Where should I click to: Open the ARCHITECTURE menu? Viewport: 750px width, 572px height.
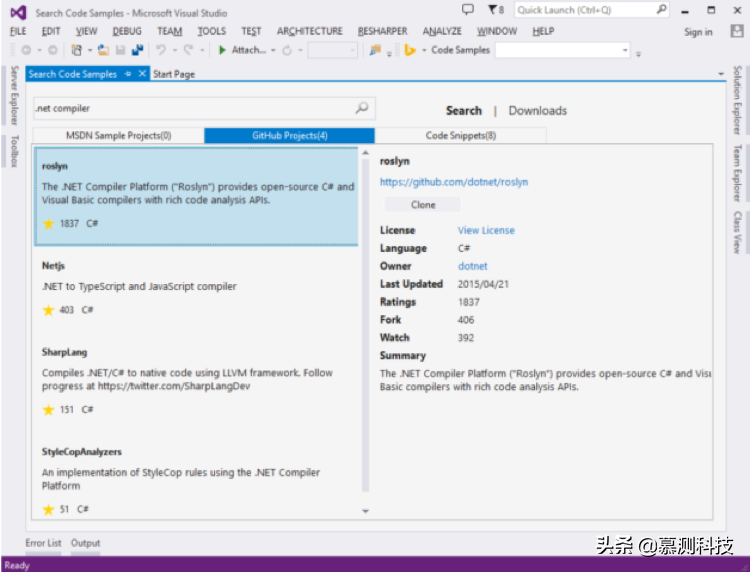click(309, 32)
